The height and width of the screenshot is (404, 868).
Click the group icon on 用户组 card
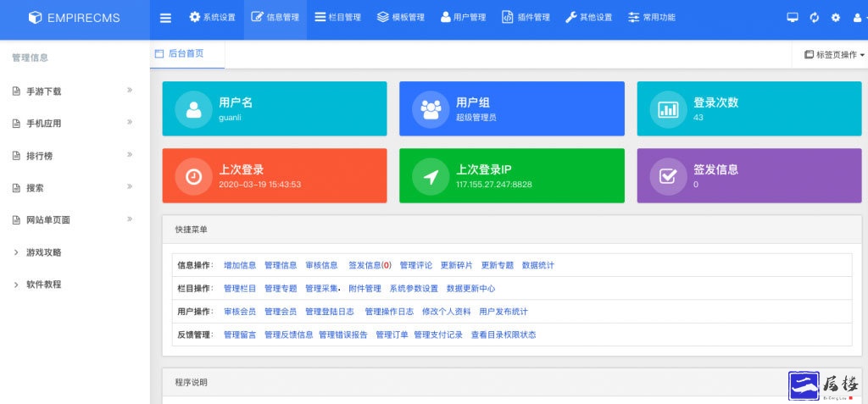[431, 109]
